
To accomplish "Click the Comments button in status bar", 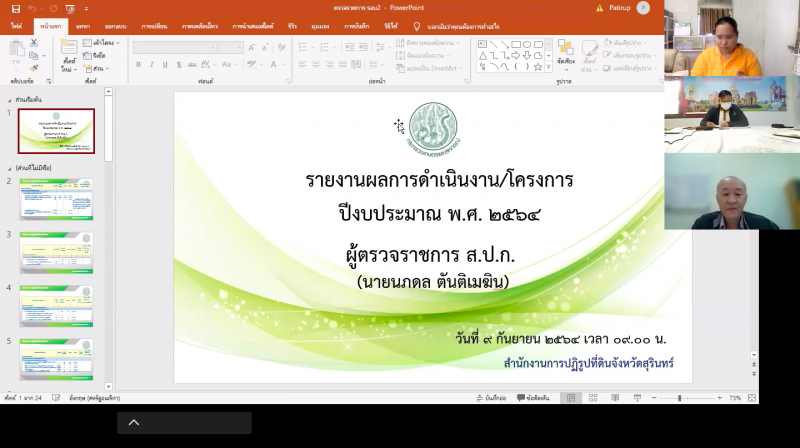I will (533, 398).
